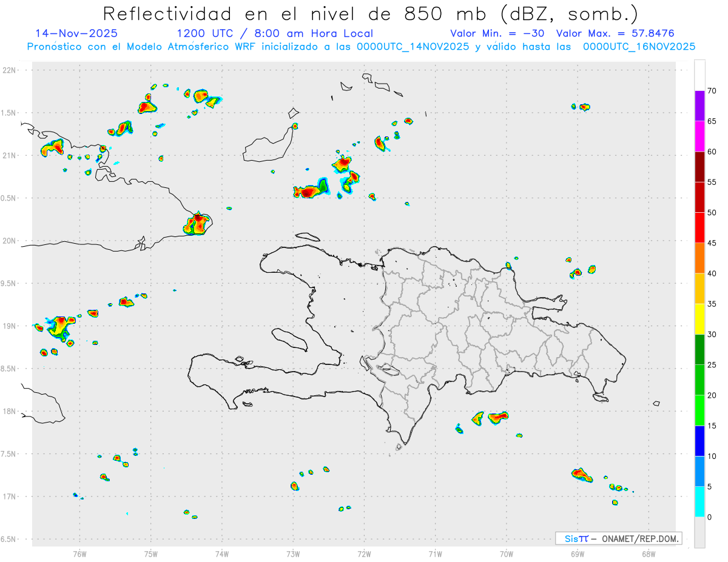Click the '70' colorbar scale value

point(712,91)
